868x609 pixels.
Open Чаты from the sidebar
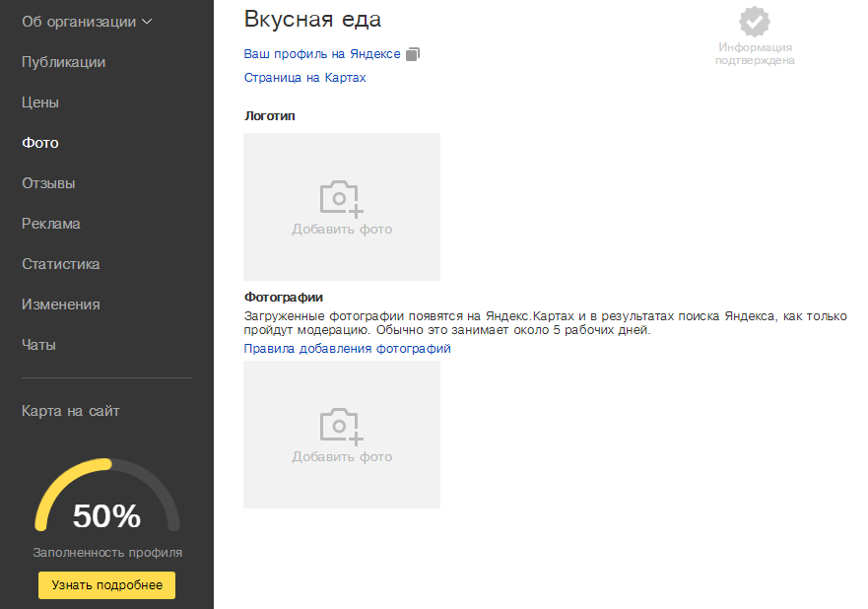[x=38, y=345]
